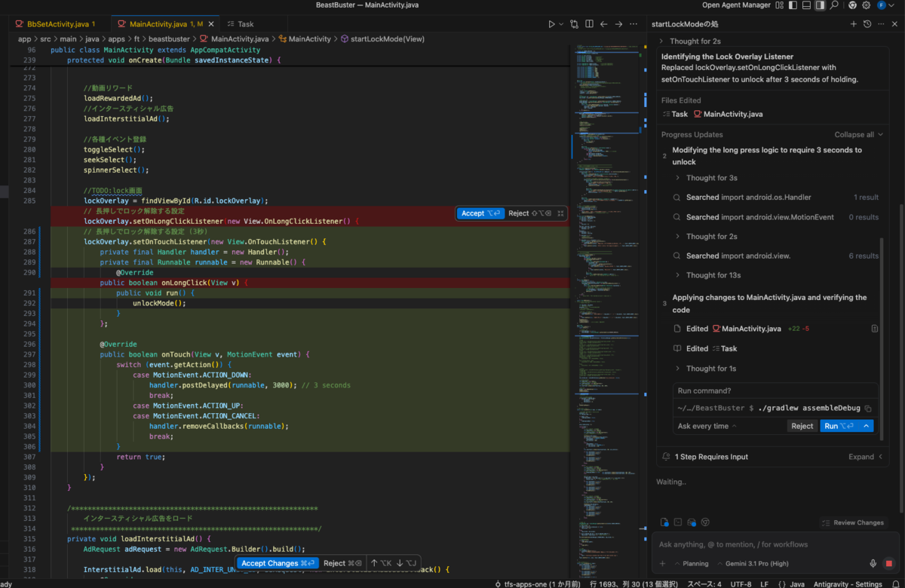Viewport: 905px width, 588px height.
Task: Open changed files icon above input
Action: [x=664, y=522]
